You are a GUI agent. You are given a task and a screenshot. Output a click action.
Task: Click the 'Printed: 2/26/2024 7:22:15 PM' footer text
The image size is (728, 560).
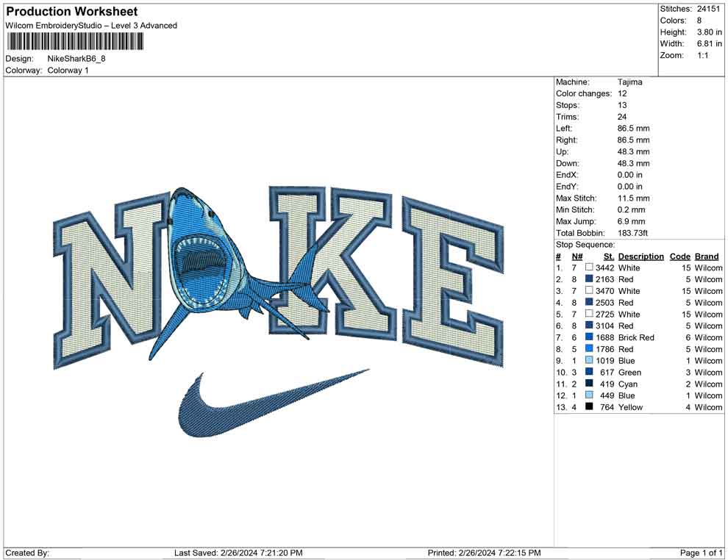pos(485,553)
